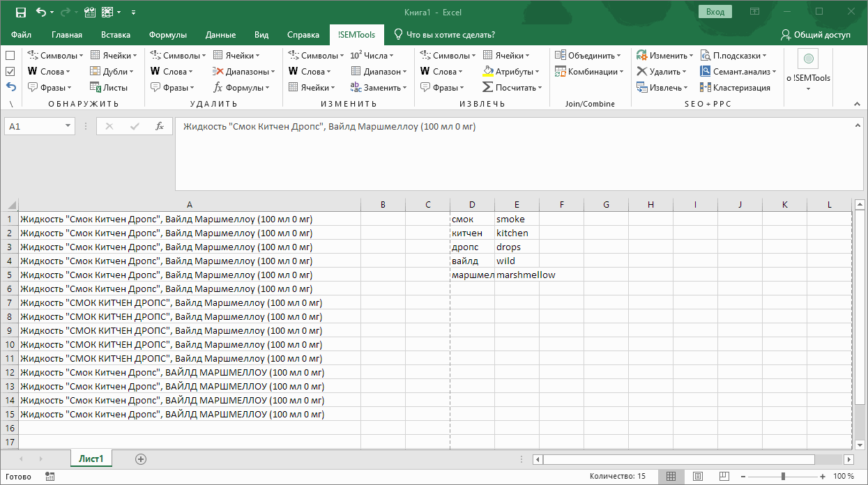Open the Посчитать sigma tool

[x=512, y=87]
